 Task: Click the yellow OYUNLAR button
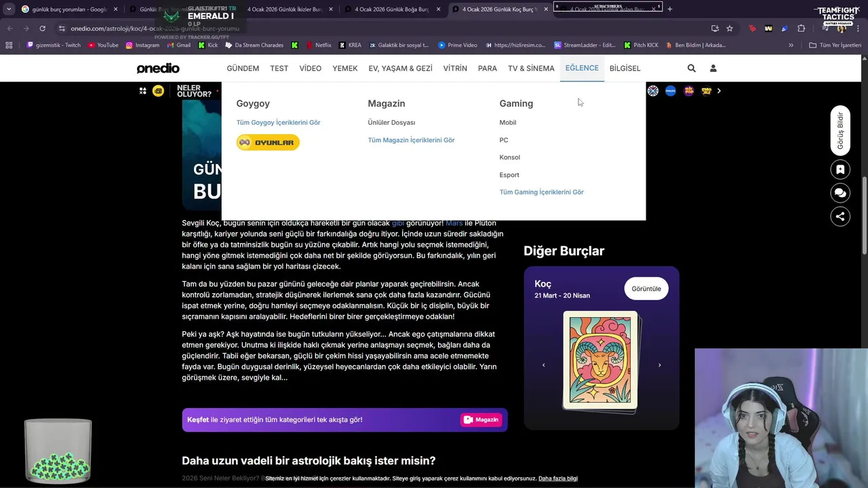[268, 142]
